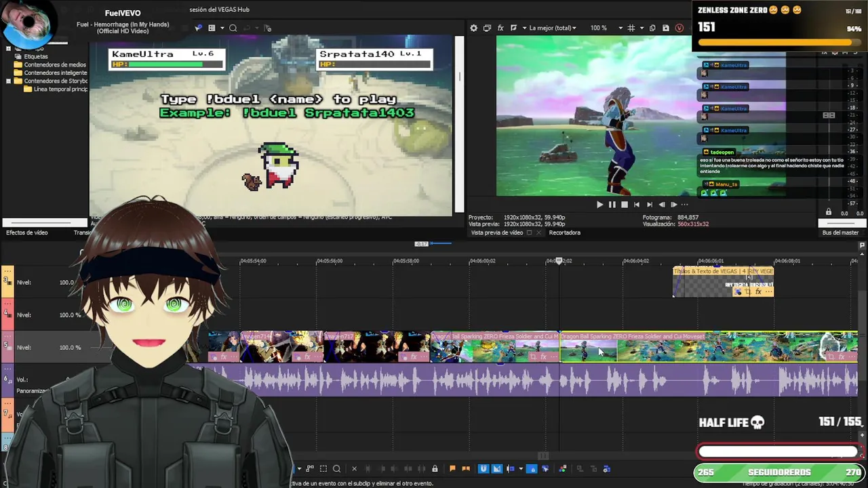The height and width of the screenshot is (488, 868).
Task: Click the timeline playhead marker on ruler
Action: tap(559, 260)
